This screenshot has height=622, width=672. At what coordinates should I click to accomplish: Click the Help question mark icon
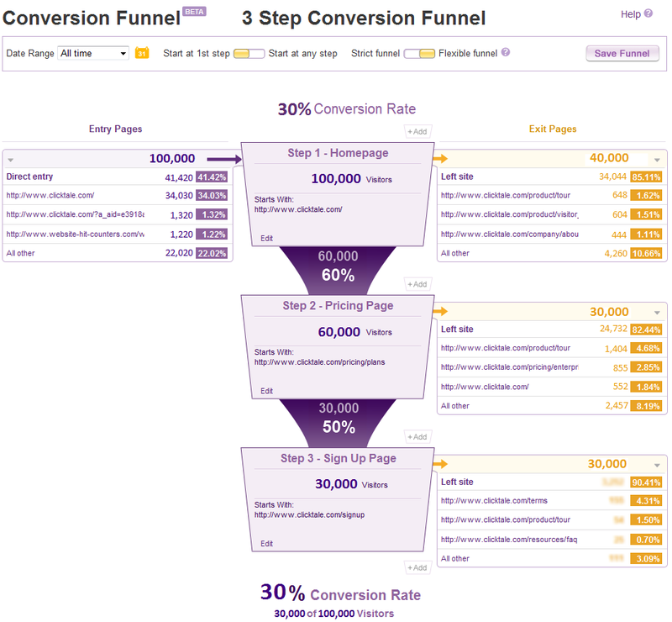(x=648, y=14)
